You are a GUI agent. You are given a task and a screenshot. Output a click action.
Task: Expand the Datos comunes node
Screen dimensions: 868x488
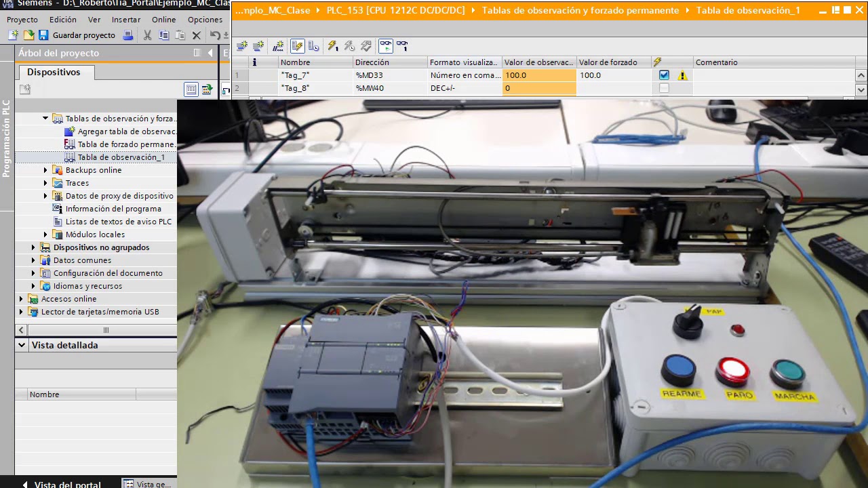(x=33, y=260)
